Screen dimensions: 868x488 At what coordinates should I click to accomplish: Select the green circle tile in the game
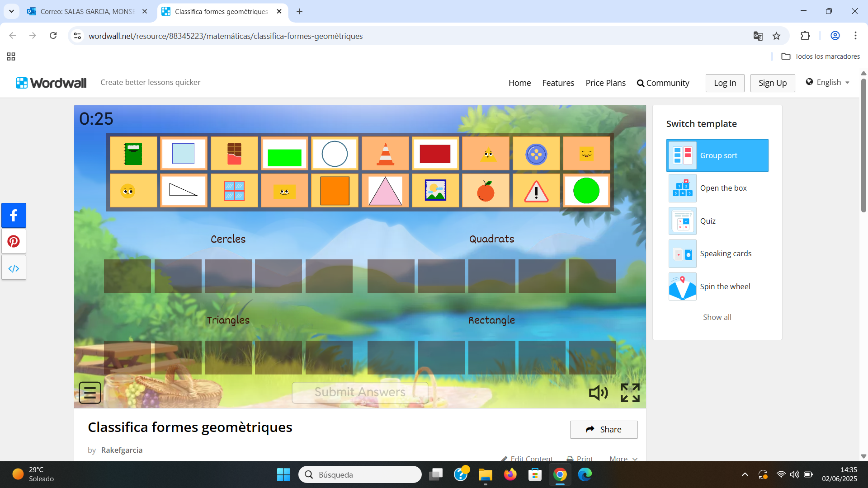point(586,191)
